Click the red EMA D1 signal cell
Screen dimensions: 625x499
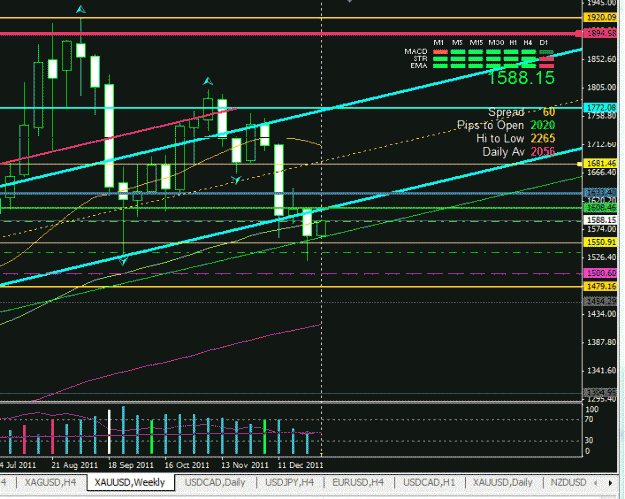tap(546, 66)
